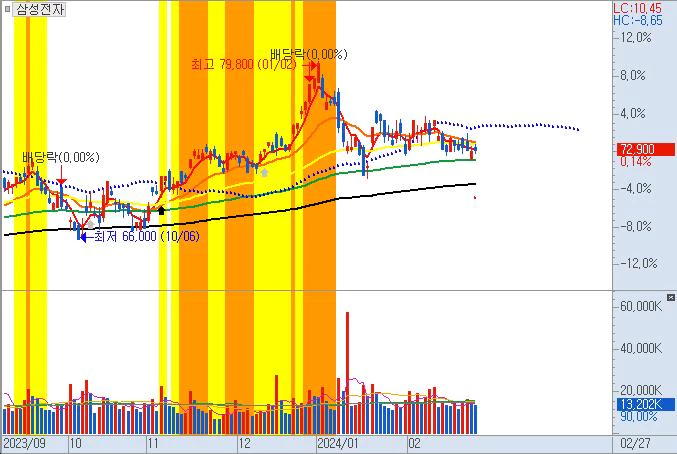The height and width of the screenshot is (454, 677).
Task: Click the 20,000K volume scale label
Action: point(641,390)
